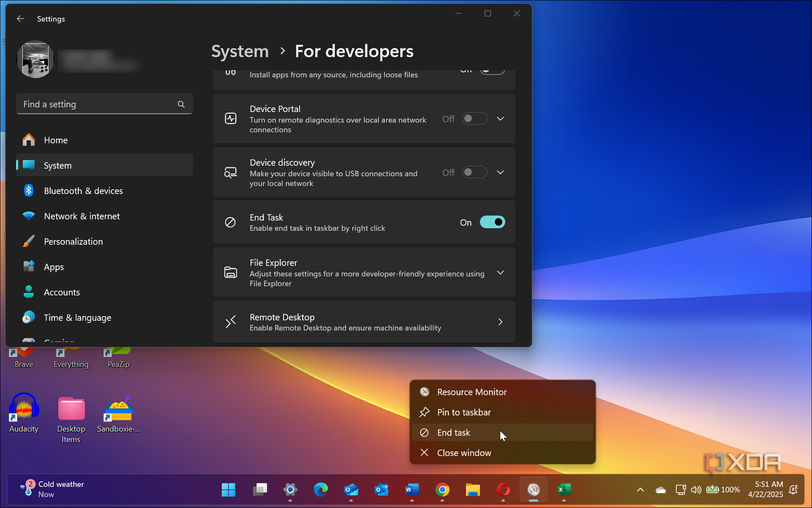The width and height of the screenshot is (812, 508).
Task: Launch PeaZip from the desktop
Action: [x=118, y=352]
